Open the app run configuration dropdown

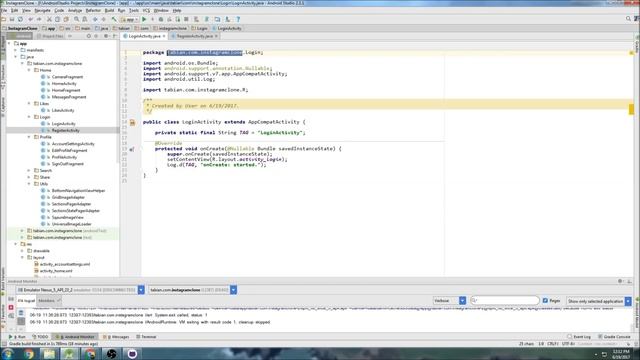(129, 19)
